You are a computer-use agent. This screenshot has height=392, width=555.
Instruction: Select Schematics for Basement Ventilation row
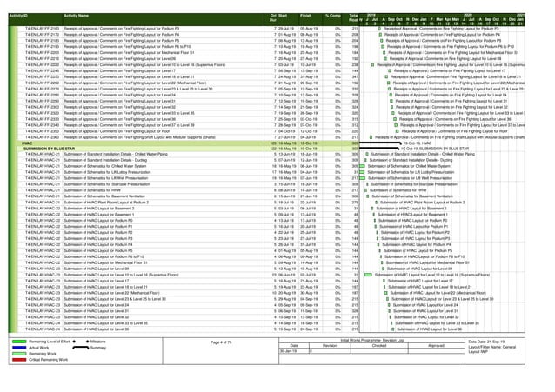click(188, 196)
